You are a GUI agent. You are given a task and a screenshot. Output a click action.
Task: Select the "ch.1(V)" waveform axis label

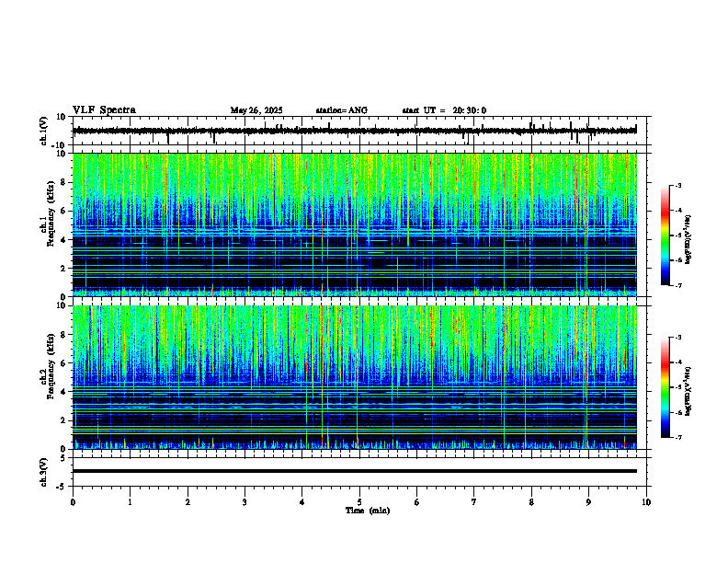tap(43, 131)
